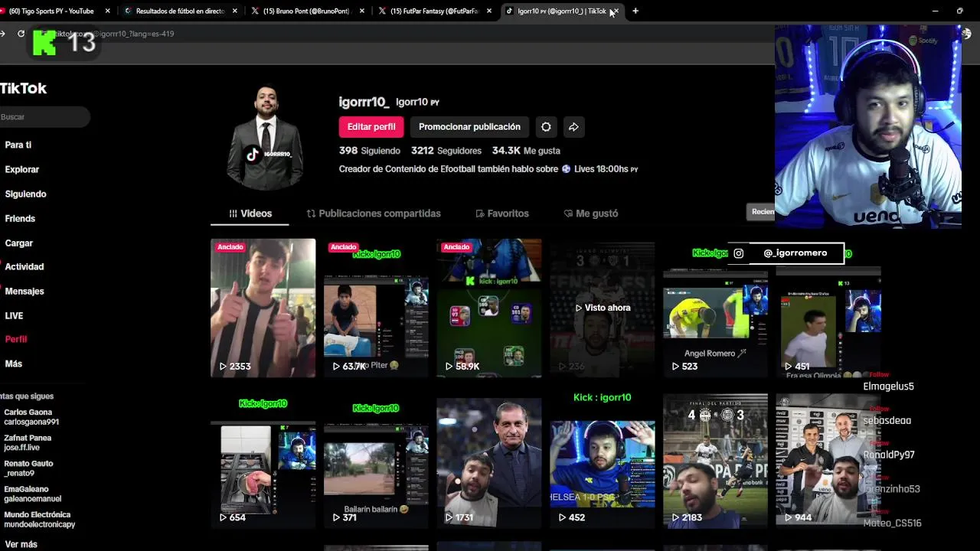
Task: Open LIVE in sidebar
Action: point(14,315)
